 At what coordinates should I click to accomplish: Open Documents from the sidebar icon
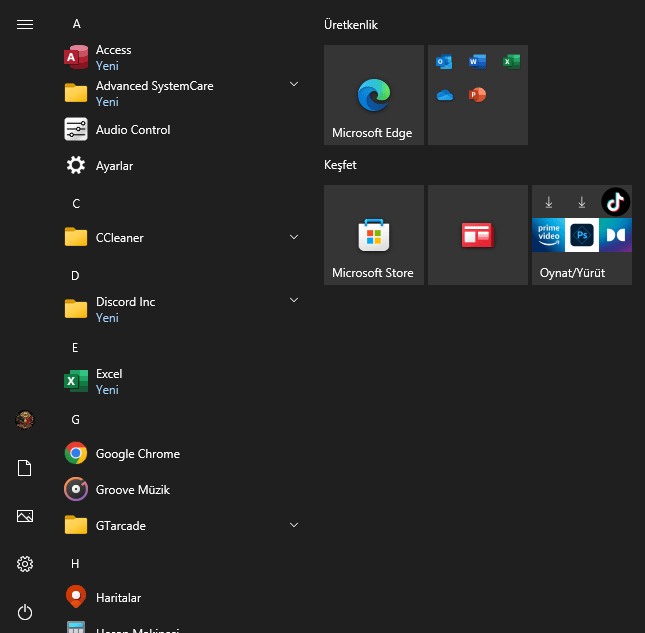point(25,468)
